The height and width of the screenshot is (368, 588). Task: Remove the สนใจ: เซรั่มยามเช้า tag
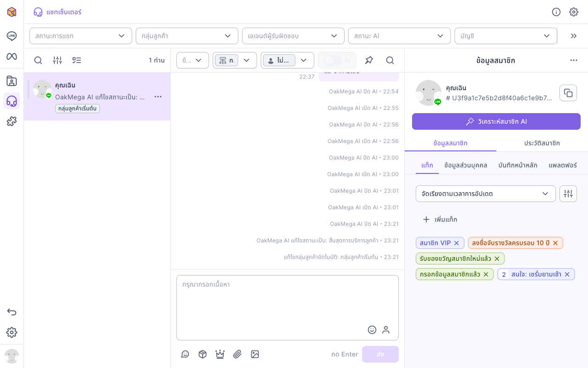point(567,274)
